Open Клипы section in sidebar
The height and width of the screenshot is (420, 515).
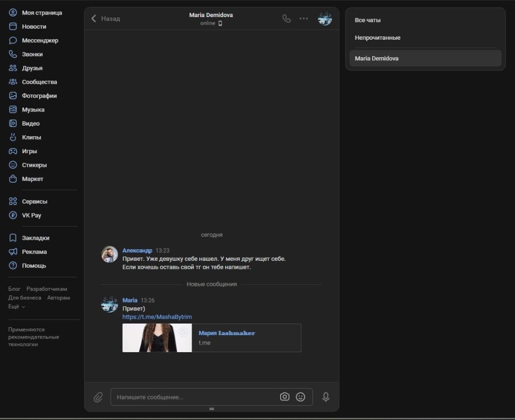point(31,137)
